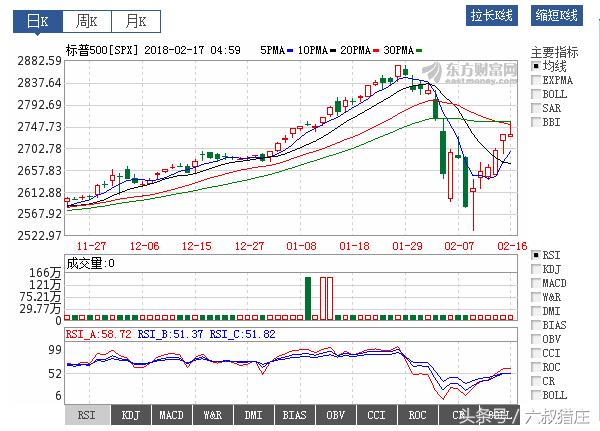Check the SAR indicator option

(535, 108)
